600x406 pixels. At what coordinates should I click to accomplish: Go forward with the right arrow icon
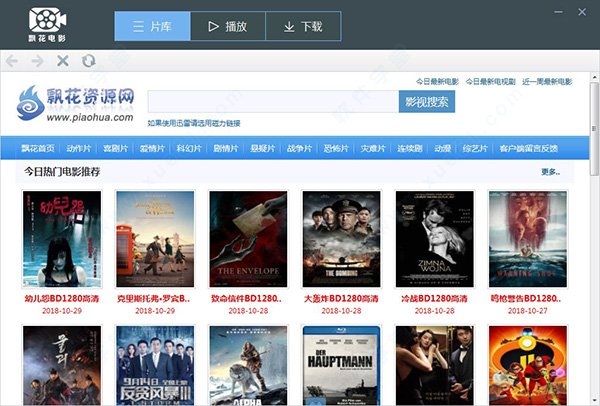pyautogui.click(x=38, y=60)
